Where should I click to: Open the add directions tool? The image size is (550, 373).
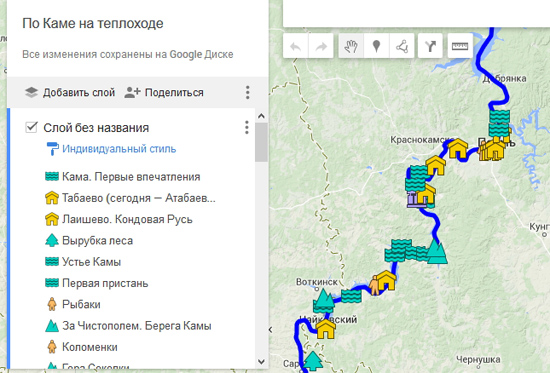tap(430, 46)
